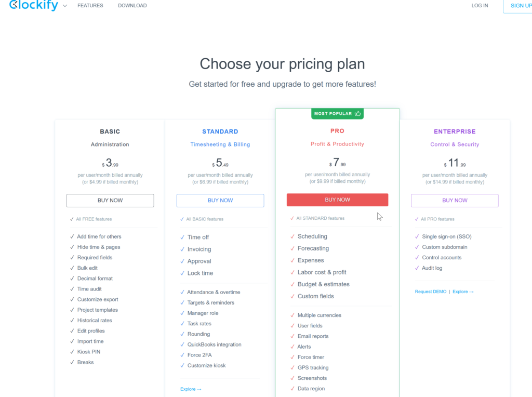This screenshot has height=397, width=532.
Task: Click the Explore link under Standard features
Action: (x=191, y=389)
